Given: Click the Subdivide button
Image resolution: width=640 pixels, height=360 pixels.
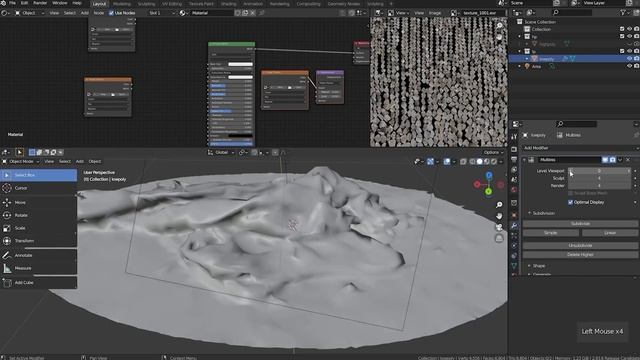Looking at the screenshot, I should [580, 224].
